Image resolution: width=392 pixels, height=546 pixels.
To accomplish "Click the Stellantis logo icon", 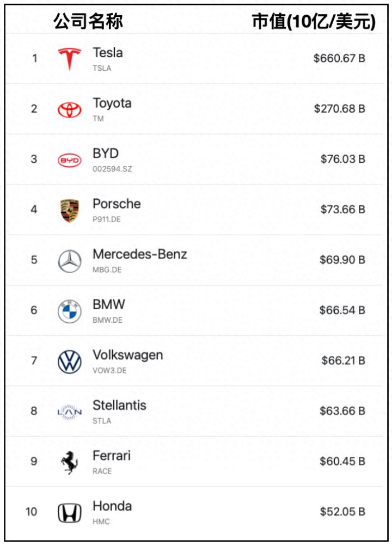I will (x=70, y=412).
